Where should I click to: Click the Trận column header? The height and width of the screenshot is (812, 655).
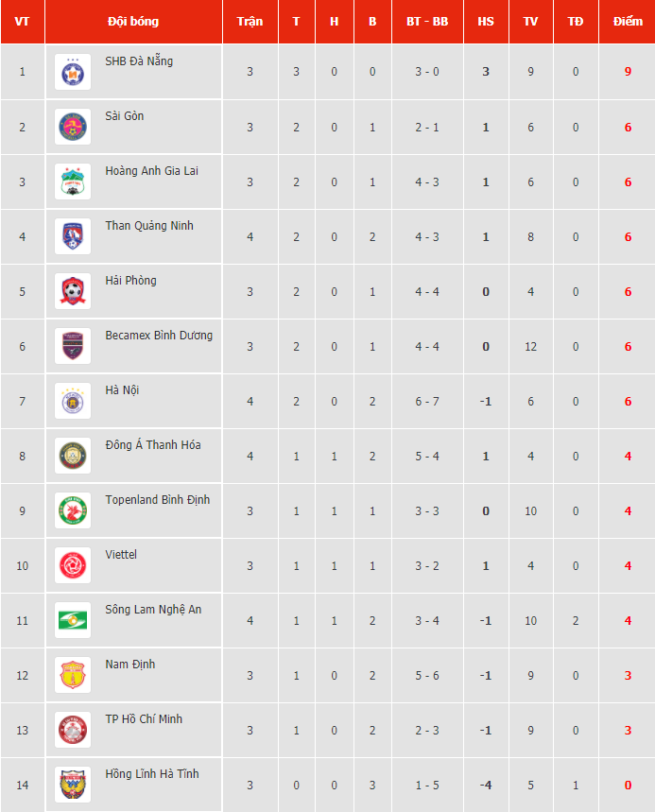click(x=250, y=22)
